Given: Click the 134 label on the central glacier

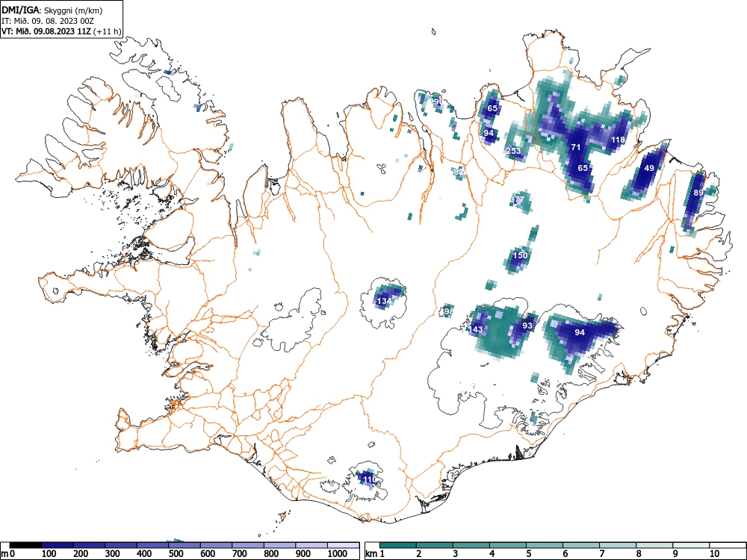Looking at the screenshot, I should click(x=383, y=301).
